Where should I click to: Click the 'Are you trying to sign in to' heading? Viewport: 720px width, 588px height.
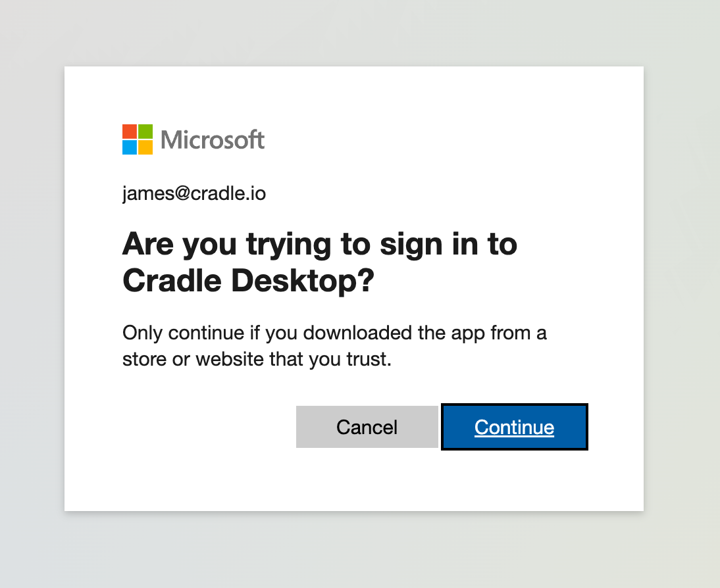(320, 244)
